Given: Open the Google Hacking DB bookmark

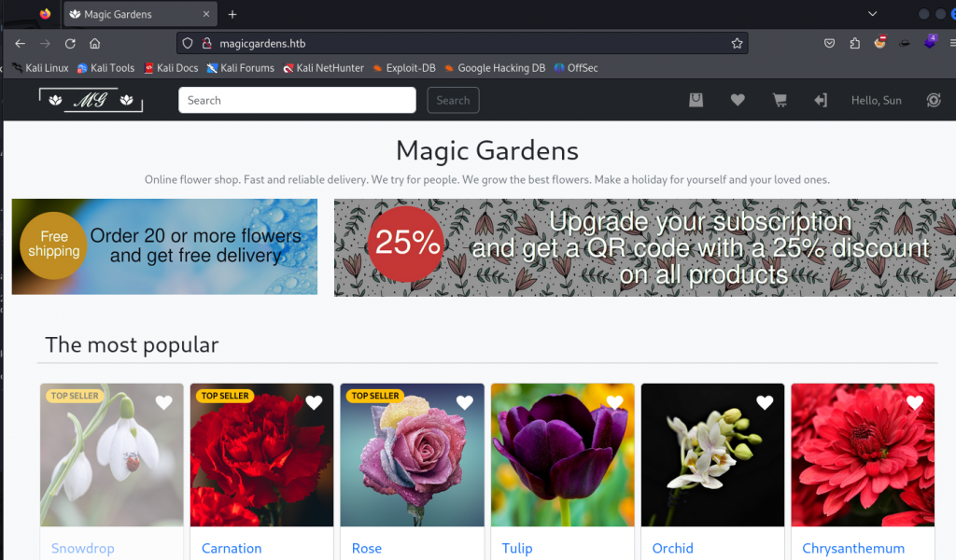Looking at the screenshot, I should [x=495, y=67].
